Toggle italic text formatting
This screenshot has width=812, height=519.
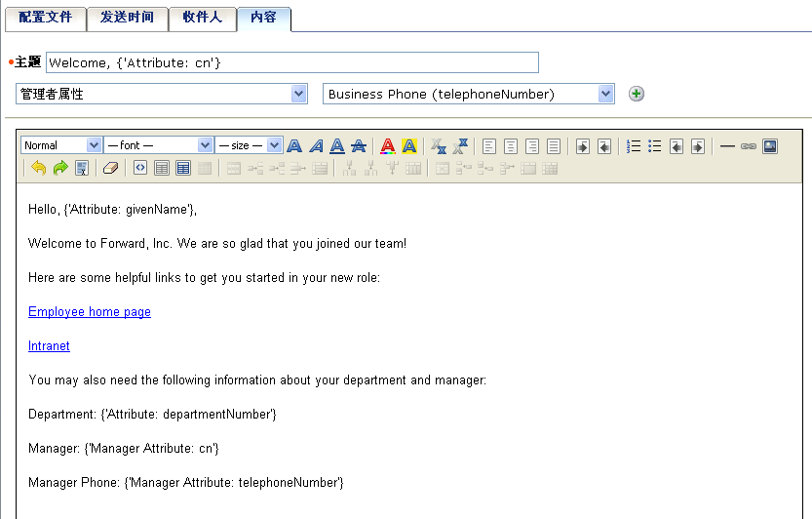[x=316, y=146]
